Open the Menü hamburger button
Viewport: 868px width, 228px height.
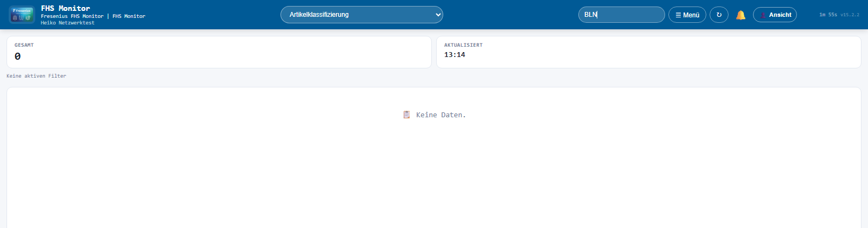pyautogui.click(x=687, y=15)
